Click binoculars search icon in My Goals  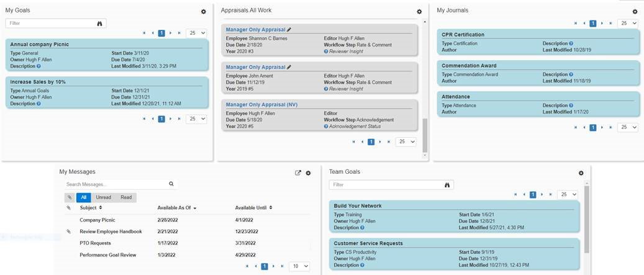99,24
